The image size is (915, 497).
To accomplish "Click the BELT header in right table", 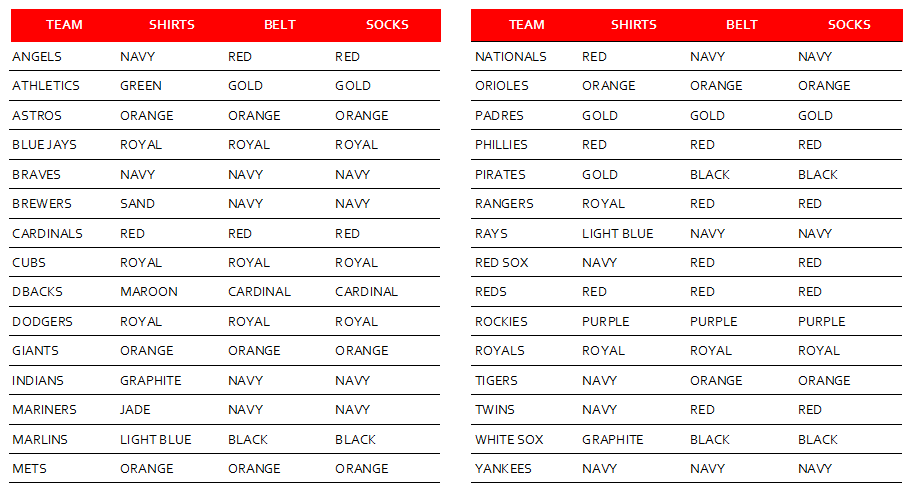I will [742, 25].
